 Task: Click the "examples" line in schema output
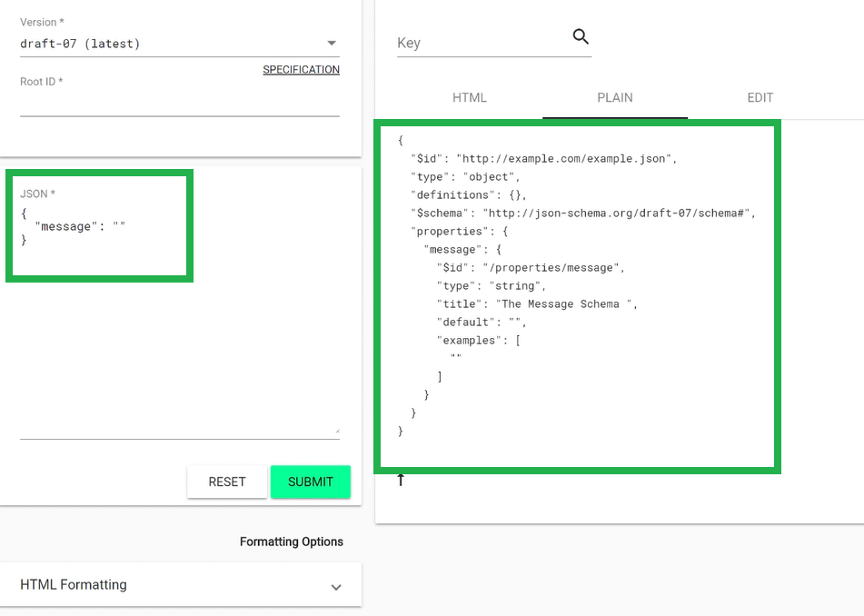478,341
